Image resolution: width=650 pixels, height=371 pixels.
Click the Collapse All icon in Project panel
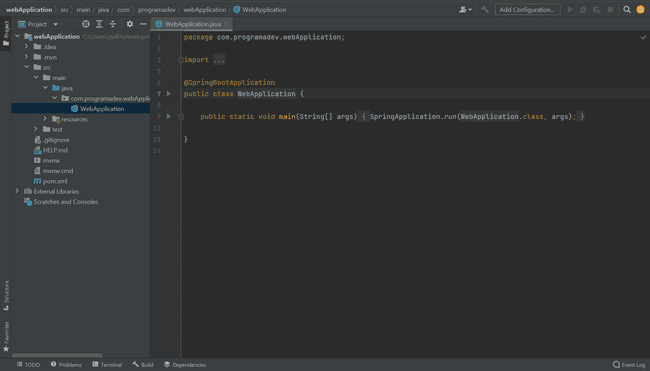pos(112,24)
